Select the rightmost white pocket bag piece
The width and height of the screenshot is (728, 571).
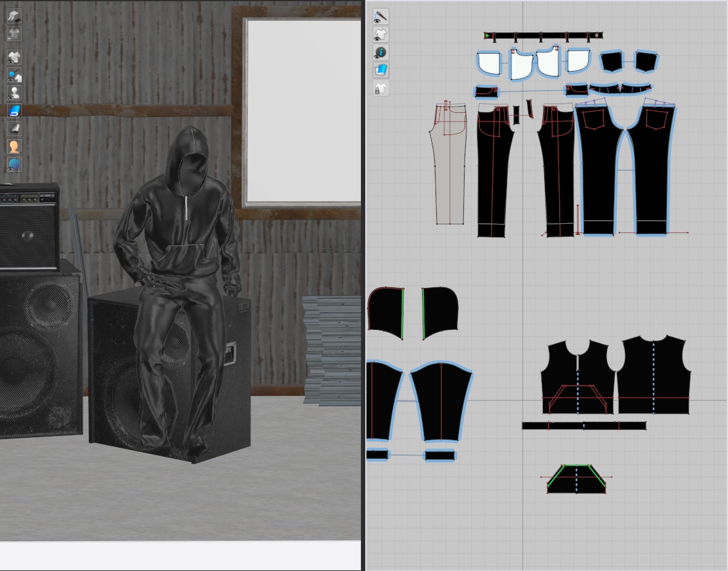click(x=578, y=61)
